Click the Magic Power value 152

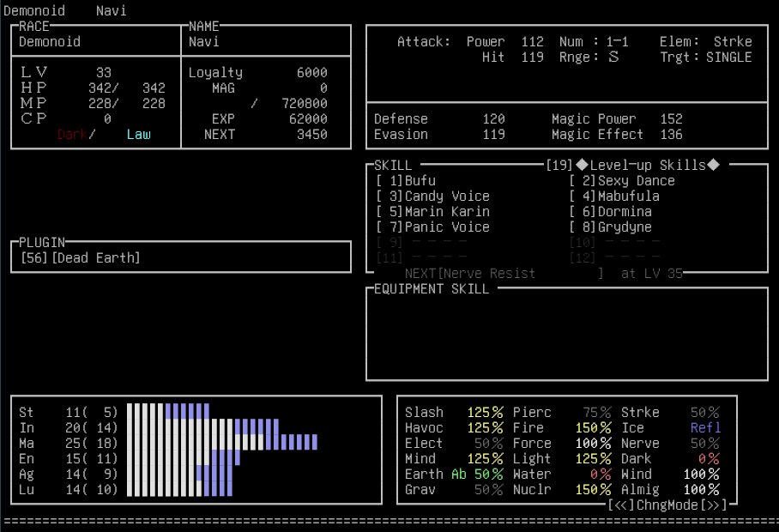click(x=671, y=118)
